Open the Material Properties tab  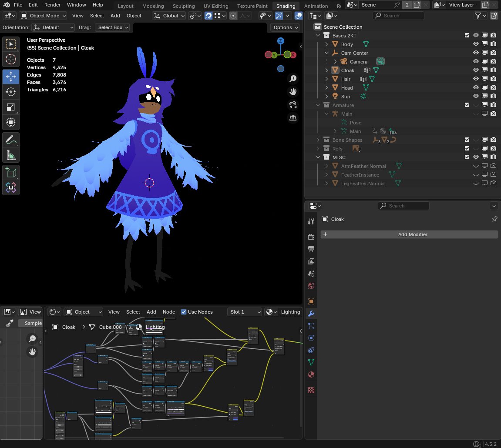(x=311, y=374)
